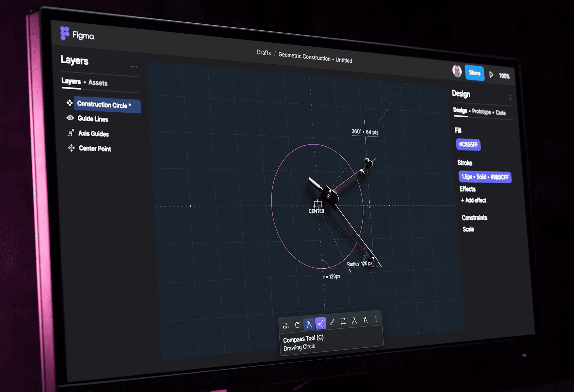574x392 pixels.
Task: Select the underlined Design tab beside Prototype
Action: [x=460, y=110]
